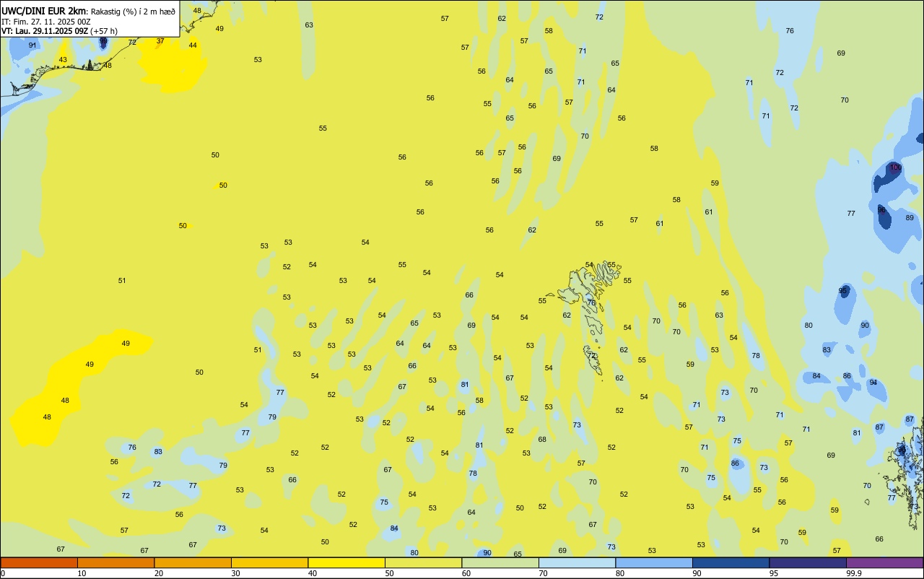Click the "IT: Fim. 27. 11. 2025 00Z" line
The height and width of the screenshot is (579, 924).
coord(46,22)
